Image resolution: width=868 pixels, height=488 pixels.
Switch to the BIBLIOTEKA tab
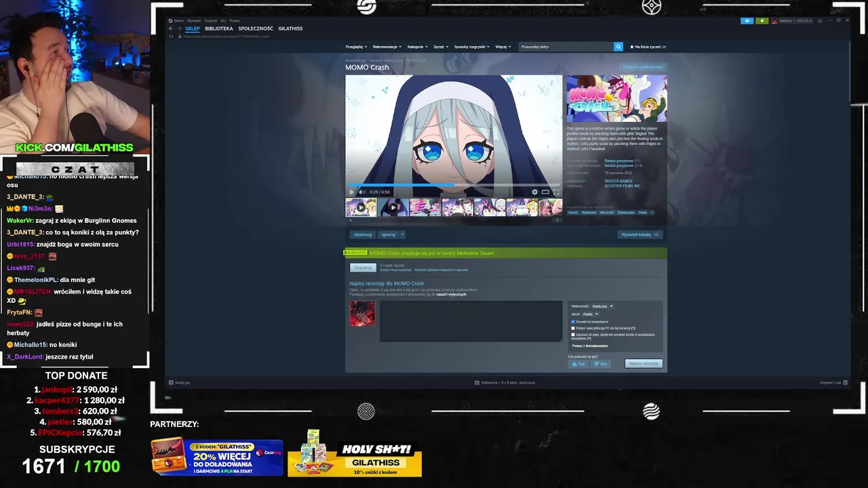click(x=219, y=28)
